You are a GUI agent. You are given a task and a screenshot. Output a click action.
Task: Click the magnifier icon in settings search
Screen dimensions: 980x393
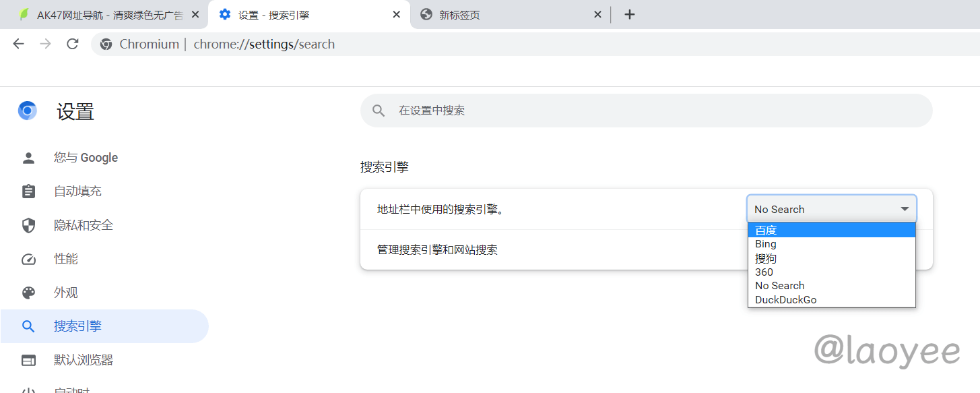[x=379, y=111]
